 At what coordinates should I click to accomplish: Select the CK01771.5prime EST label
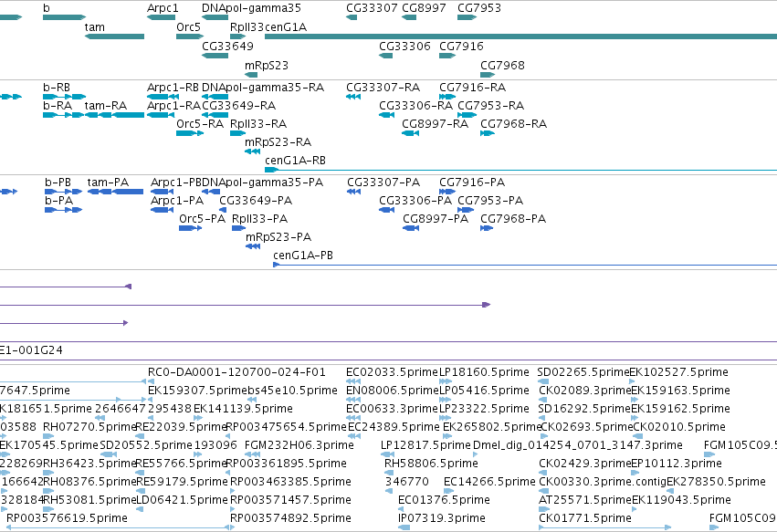pyautogui.click(x=585, y=518)
